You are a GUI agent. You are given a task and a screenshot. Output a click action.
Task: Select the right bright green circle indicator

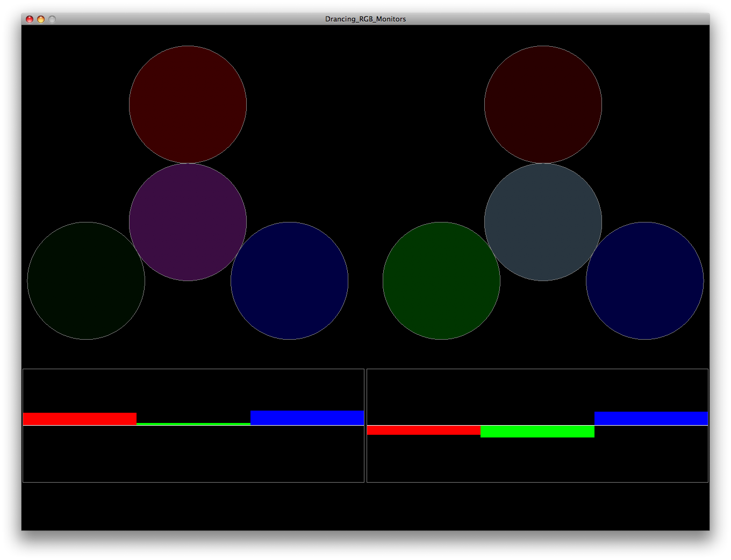tap(441, 280)
